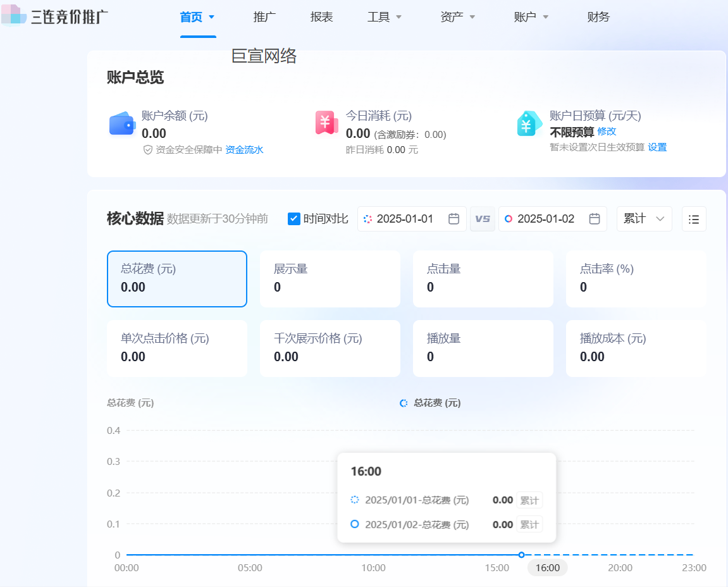728x587 pixels.
Task: Click the 10:00 x-axis label
Action: [x=373, y=567]
